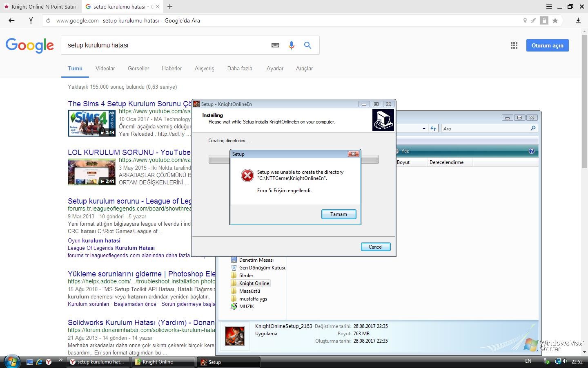Image resolution: width=588 pixels, height=368 pixels.
Task: Open Ayarlar search settings
Action: coord(275,69)
